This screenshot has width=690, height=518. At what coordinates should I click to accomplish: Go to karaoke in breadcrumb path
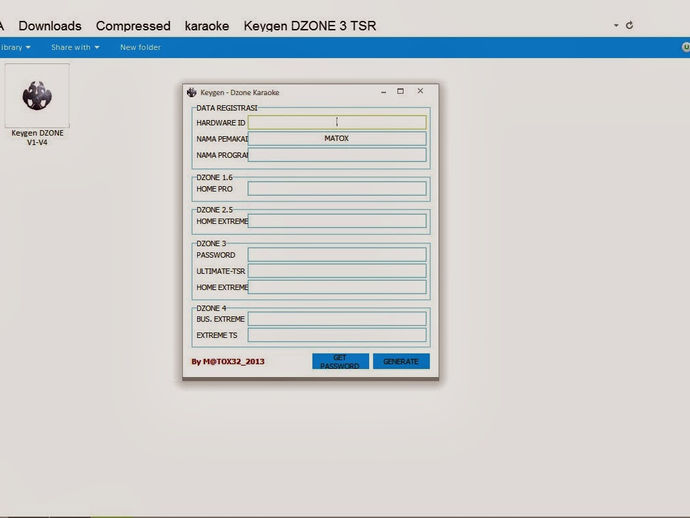click(207, 26)
